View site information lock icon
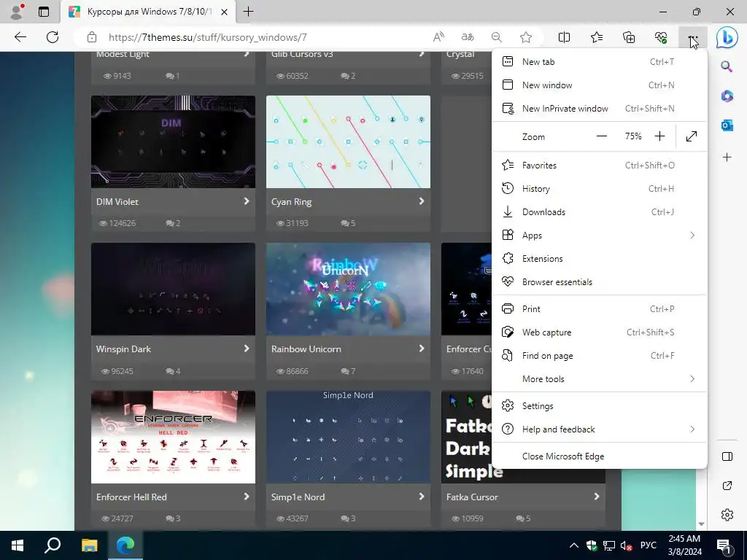747x560 pixels. coord(92,37)
